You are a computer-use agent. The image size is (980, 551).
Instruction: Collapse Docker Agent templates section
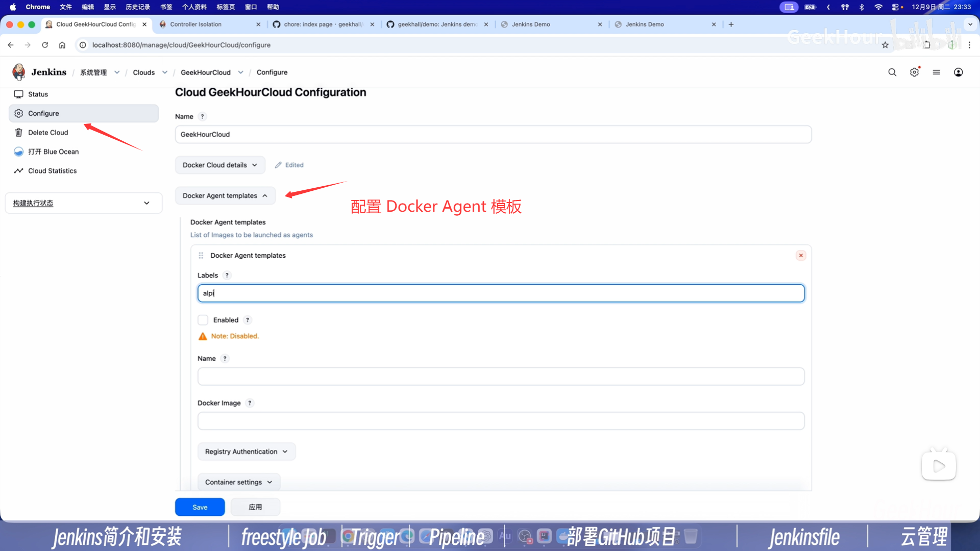(x=225, y=196)
